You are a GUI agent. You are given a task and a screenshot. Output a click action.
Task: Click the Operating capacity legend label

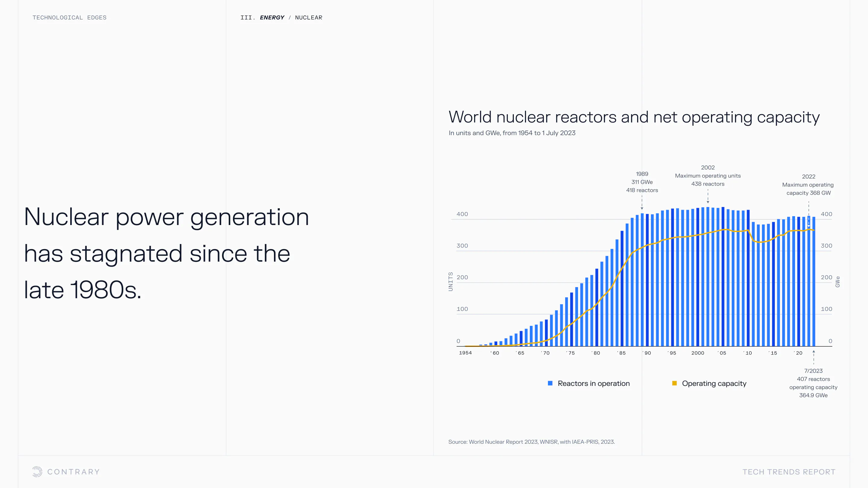tap(714, 383)
